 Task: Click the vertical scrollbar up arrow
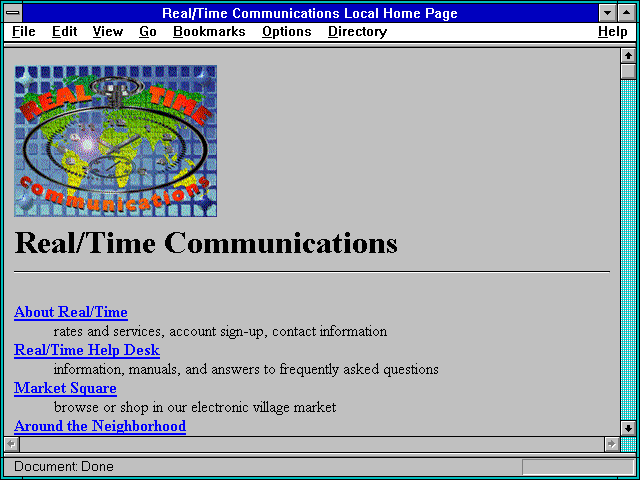pos(628,56)
